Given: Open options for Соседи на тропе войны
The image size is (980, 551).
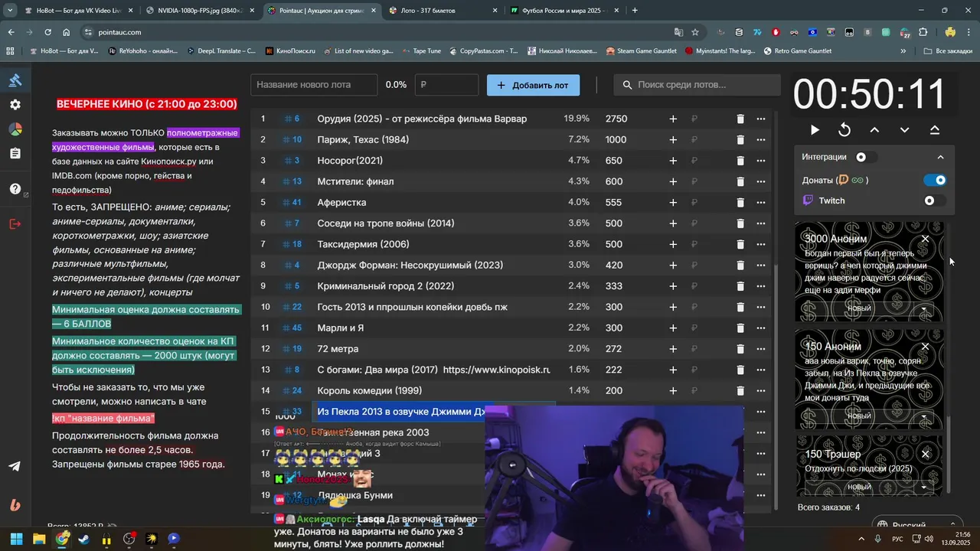Looking at the screenshot, I should point(761,223).
